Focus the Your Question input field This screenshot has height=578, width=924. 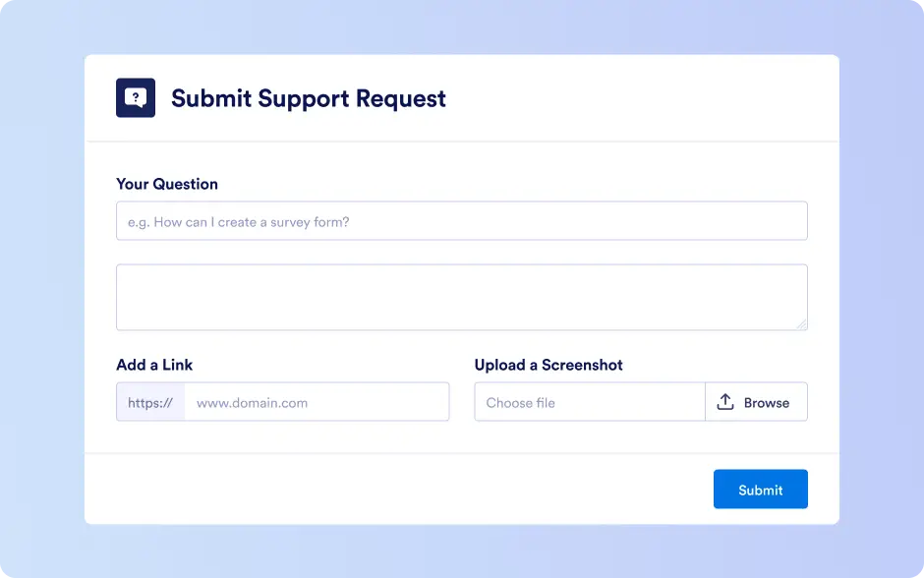[461, 221]
